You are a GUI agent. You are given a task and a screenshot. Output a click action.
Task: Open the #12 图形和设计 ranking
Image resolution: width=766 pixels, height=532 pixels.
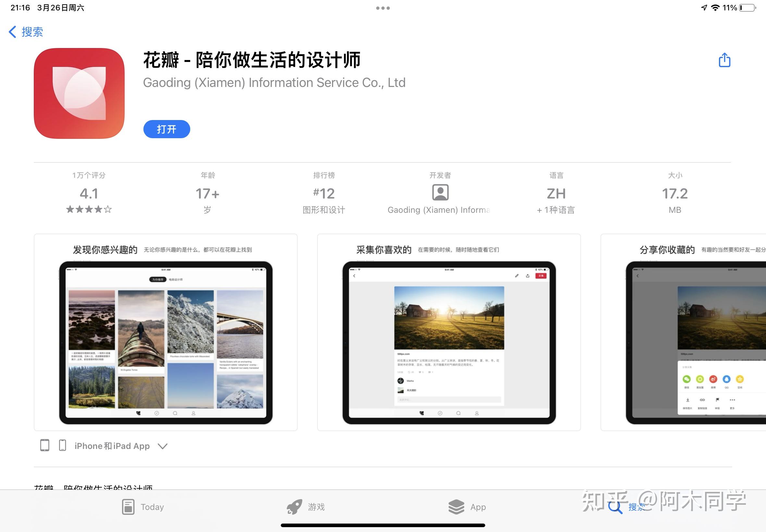point(324,193)
